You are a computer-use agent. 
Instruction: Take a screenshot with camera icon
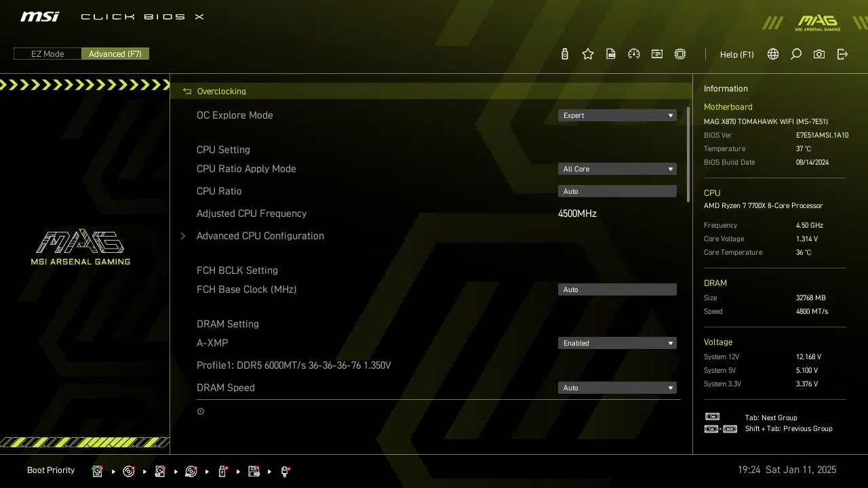[819, 54]
